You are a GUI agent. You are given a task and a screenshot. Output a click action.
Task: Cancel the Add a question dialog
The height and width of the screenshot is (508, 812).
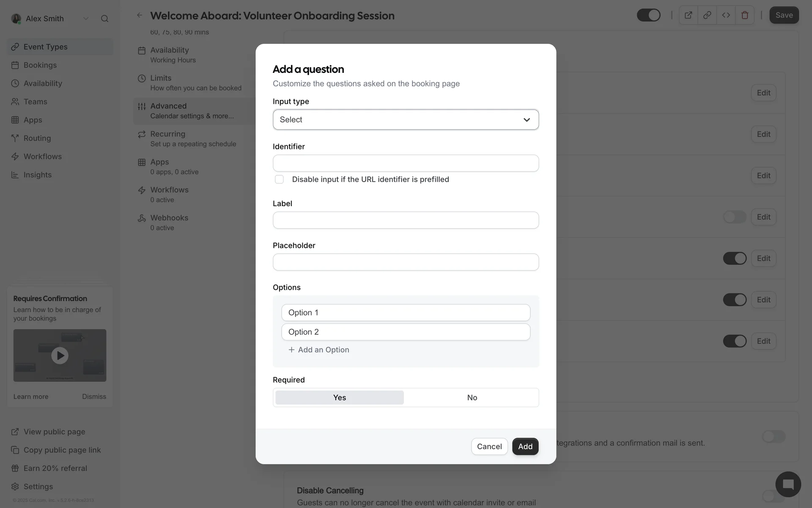click(x=489, y=447)
